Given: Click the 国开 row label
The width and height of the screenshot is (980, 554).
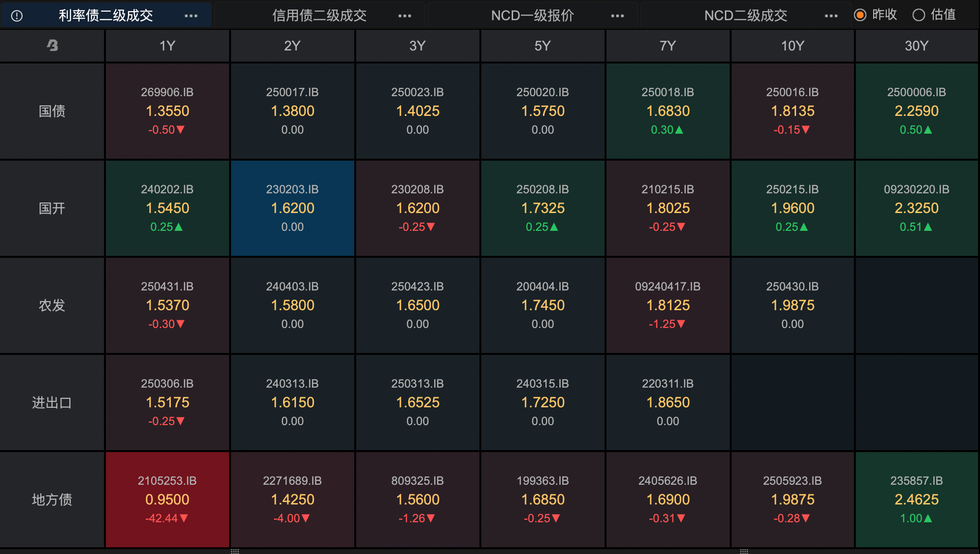Looking at the screenshot, I should (52, 208).
